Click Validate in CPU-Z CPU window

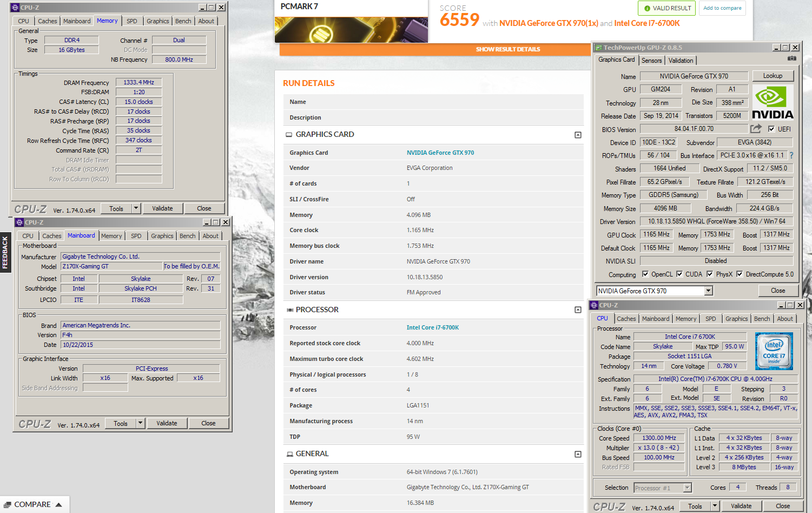(741, 506)
